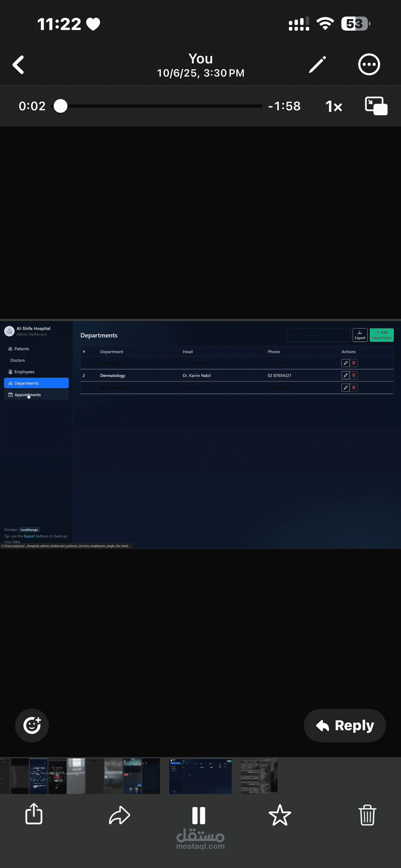Viewport: 401px width, 868px height.
Task: Edit the physiotherapy row
Action: coord(345,387)
